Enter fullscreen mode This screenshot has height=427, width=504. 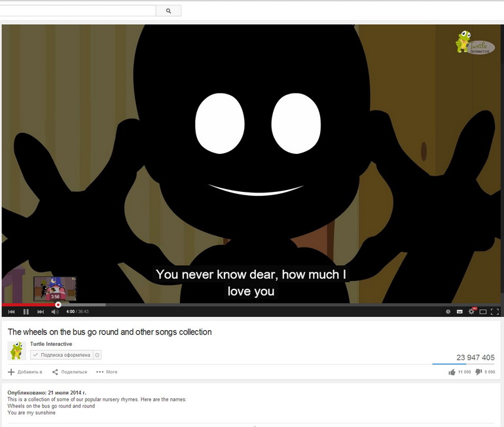pos(495,312)
